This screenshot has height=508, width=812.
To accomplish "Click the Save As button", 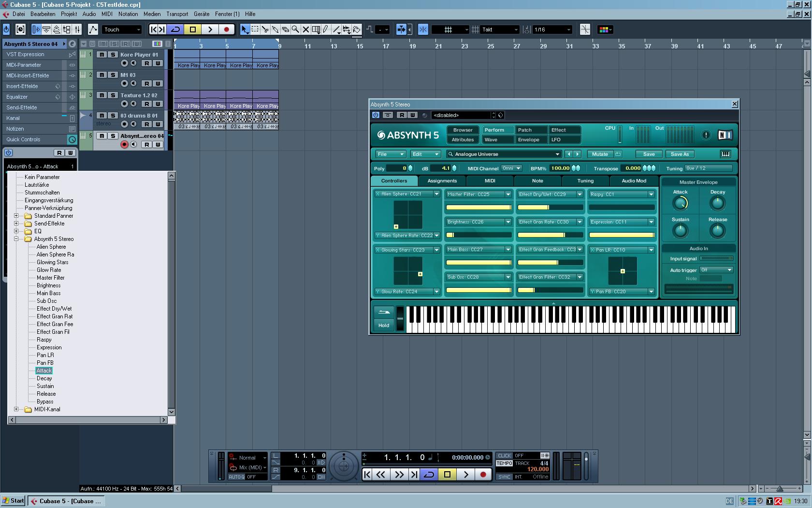I will (x=680, y=154).
